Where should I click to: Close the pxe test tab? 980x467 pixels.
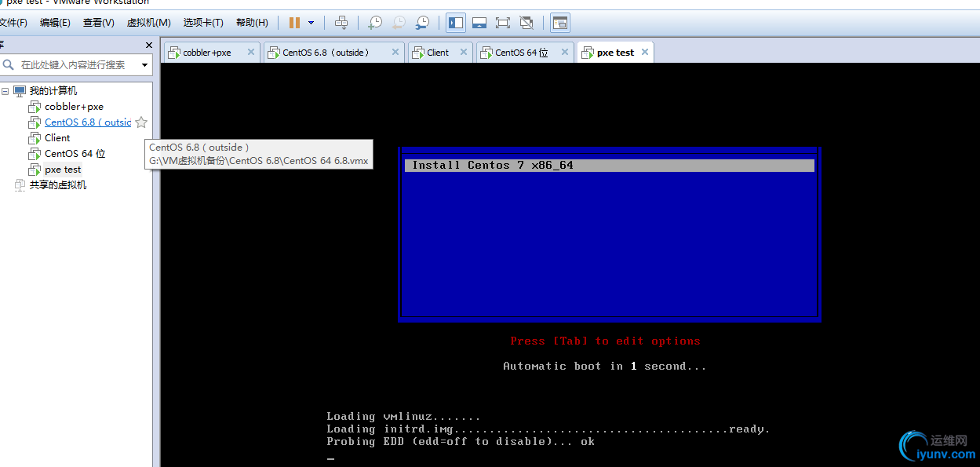pos(645,53)
